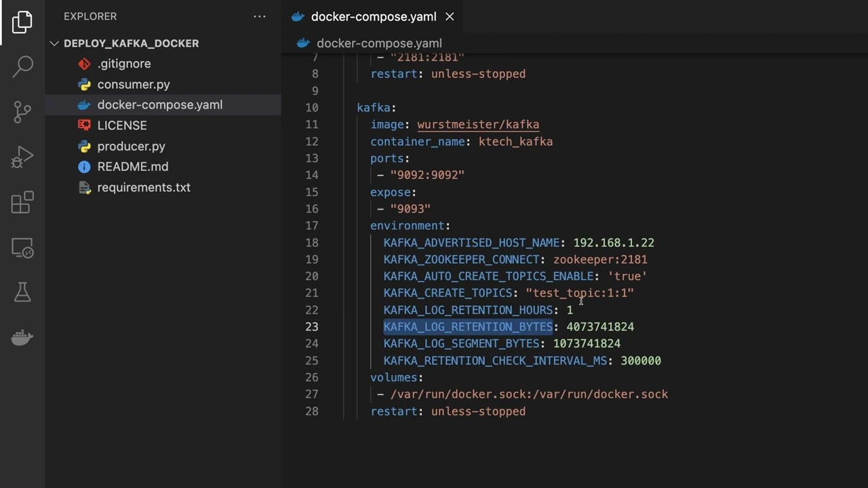This screenshot has height=488, width=868.
Task: Click KAFKA_AUTO_CREATE_TOPICS_ENABLE key
Action: [x=488, y=277]
